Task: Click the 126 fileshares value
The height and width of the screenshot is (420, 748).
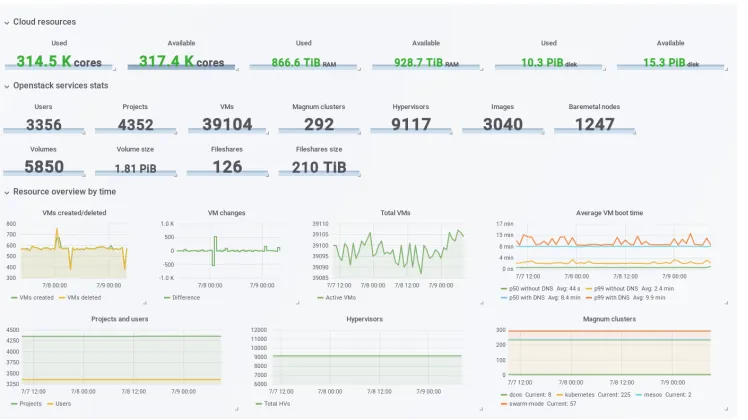Action: coord(227,167)
